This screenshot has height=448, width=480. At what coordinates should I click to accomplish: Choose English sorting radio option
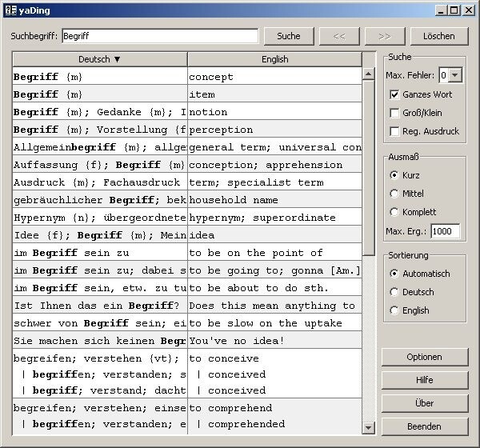[x=394, y=310]
